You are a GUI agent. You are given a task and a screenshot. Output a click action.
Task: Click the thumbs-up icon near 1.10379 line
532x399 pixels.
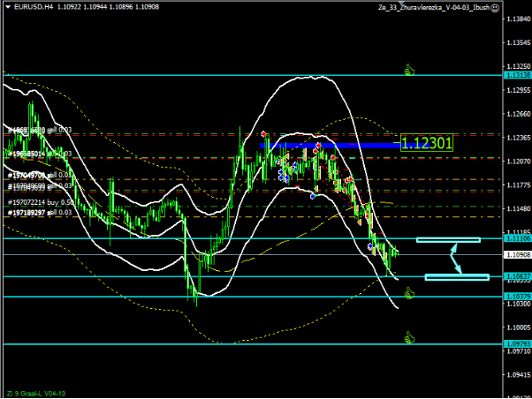(x=409, y=290)
